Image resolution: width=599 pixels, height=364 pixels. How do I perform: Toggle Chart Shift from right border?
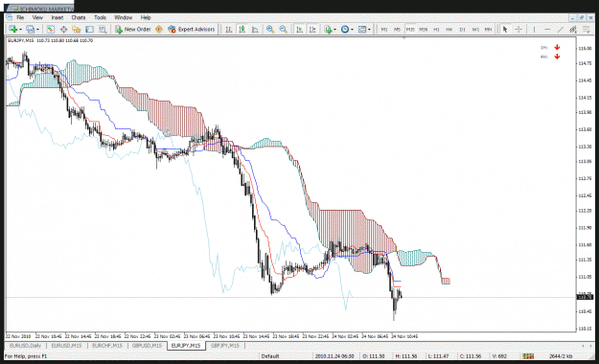pyautogui.click(x=312, y=29)
